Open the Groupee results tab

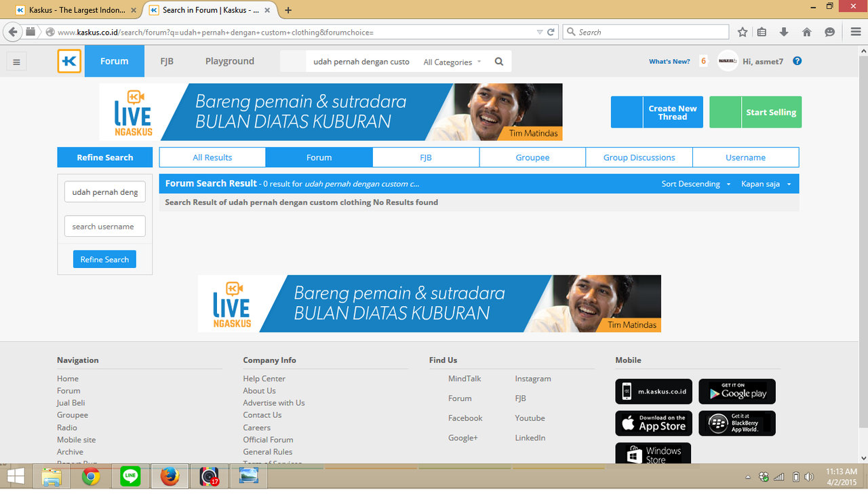(x=532, y=157)
